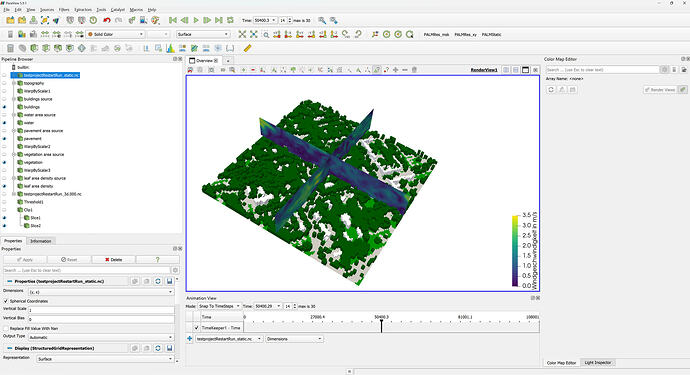Open the Solid Color coloring dropdown
The height and width of the screenshot is (375, 690).
pos(115,34)
